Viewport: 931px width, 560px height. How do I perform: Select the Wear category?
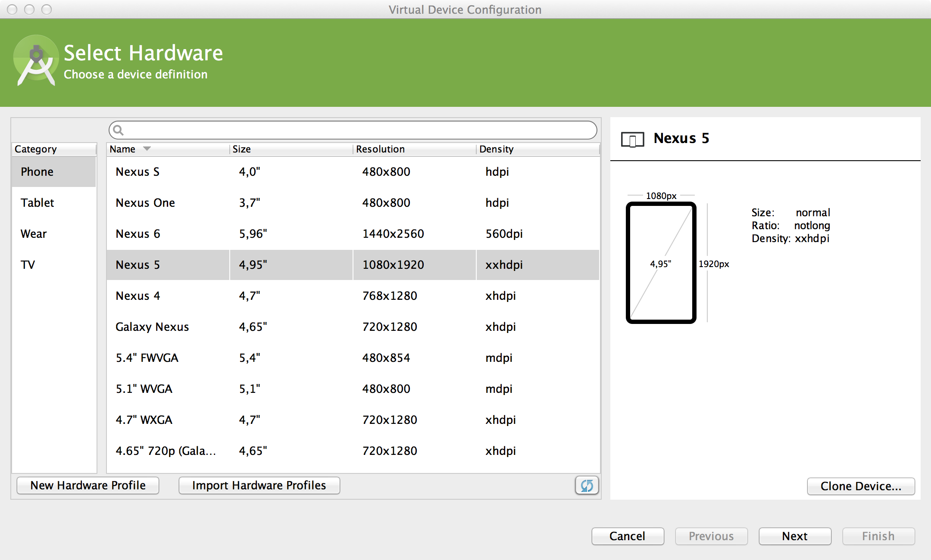pyautogui.click(x=34, y=233)
